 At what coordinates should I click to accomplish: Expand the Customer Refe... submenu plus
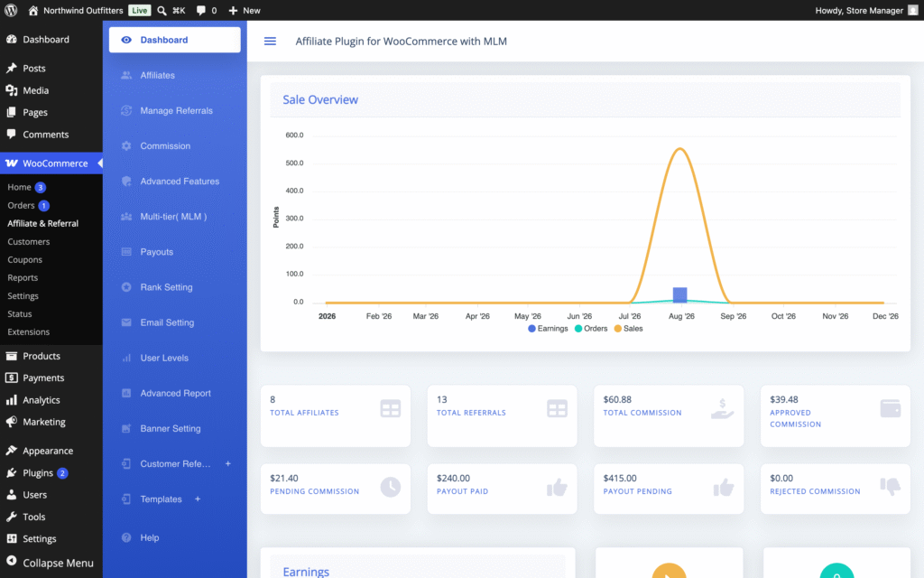coord(228,463)
